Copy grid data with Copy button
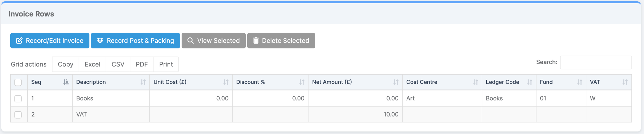This screenshot has height=134, width=644. pyautogui.click(x=65, y=64)
